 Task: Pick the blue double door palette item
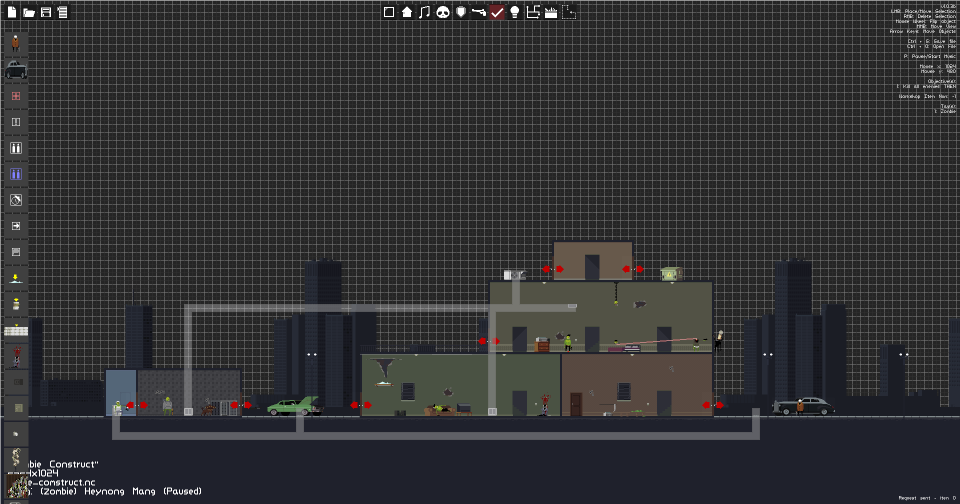point(16,174)
